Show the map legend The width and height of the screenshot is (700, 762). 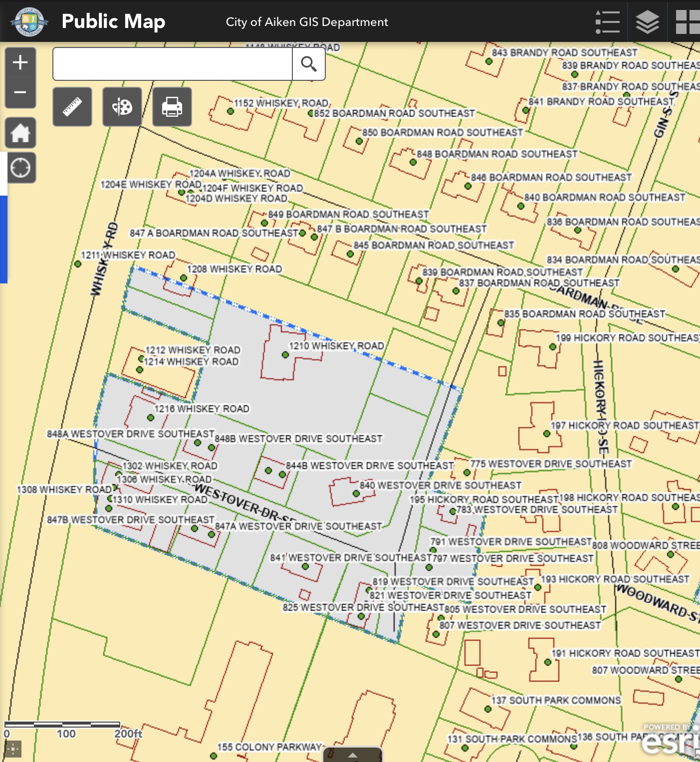607,22
